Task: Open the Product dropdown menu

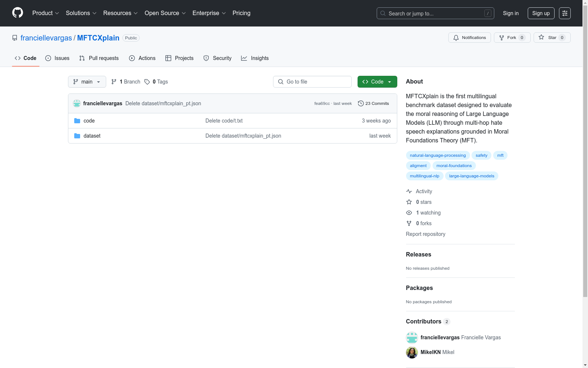Action: 46,13
